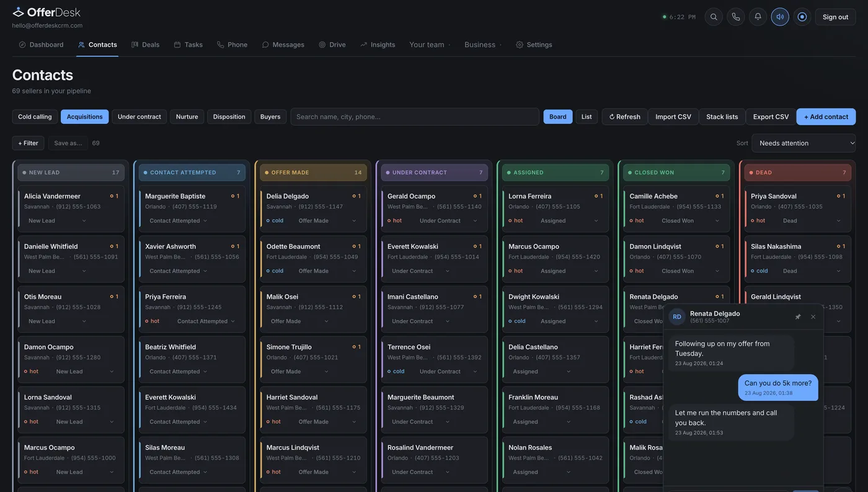Click the attention badge on Delia Delgado's card
The width and height of the screenshot is (868, 492).
pos(356,196)
